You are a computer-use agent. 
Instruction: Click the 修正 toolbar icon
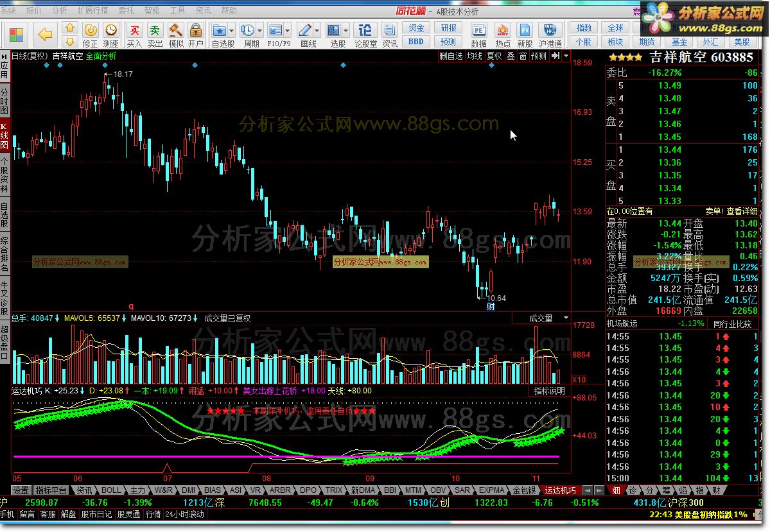[x=90, y=35]
